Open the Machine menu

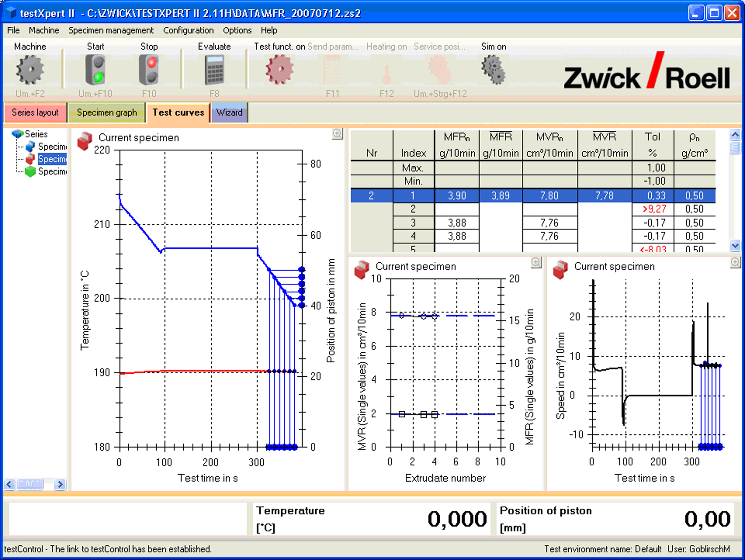tap(44, 30)
